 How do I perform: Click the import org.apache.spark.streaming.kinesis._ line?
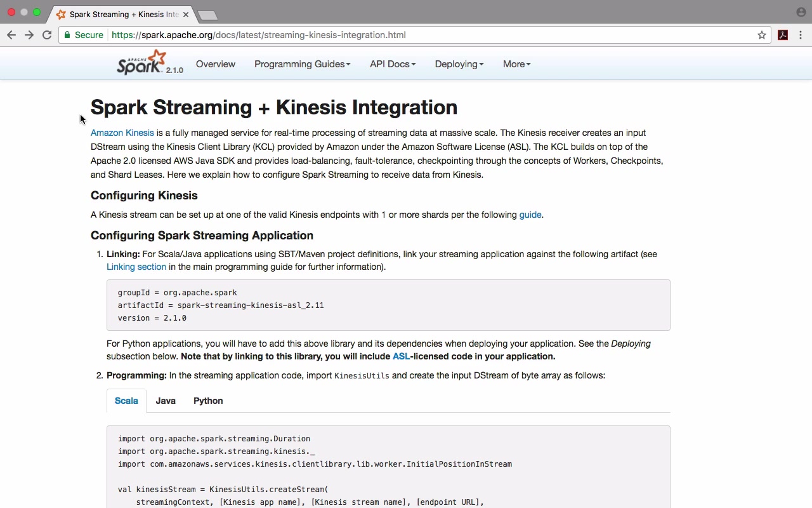click(x=216, y=451)
